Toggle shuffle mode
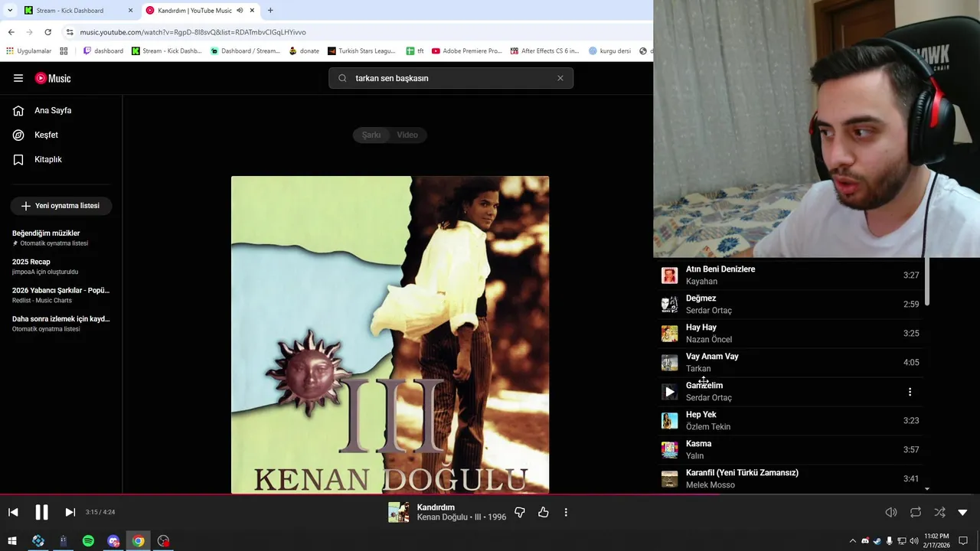The height and width of the screenshot is (551, 980). click(939, 512)
